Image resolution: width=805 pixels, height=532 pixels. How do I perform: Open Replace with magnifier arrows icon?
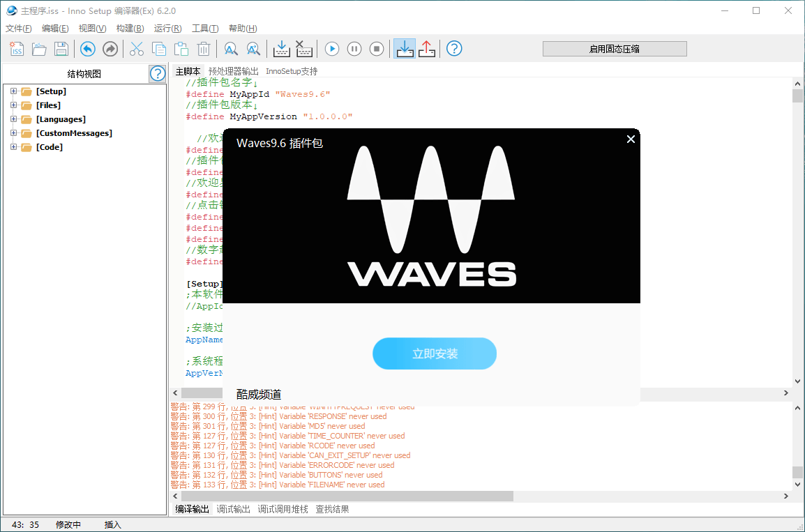[x=253, y=49]
